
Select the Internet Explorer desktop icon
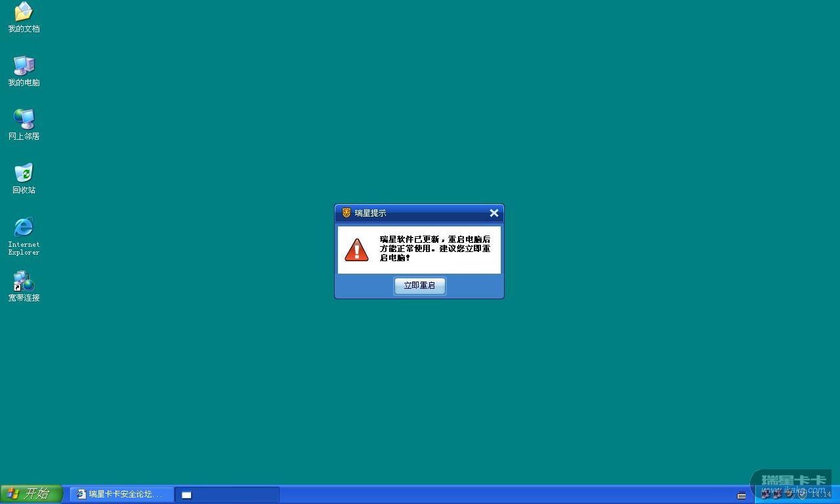point(24,236)
